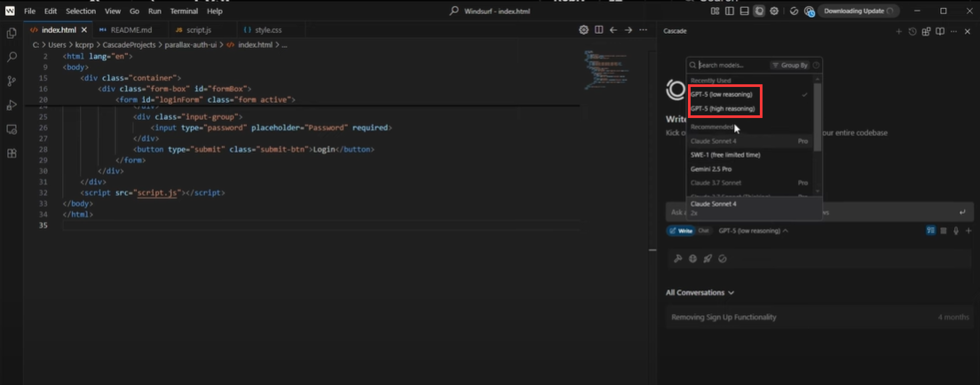Open the Run menu
The width and height of the screenshot is (980, 385).
click(154, 11)
